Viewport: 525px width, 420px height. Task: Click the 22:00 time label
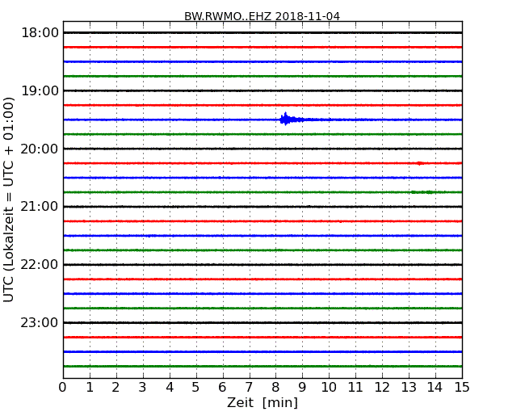(40, 265)
